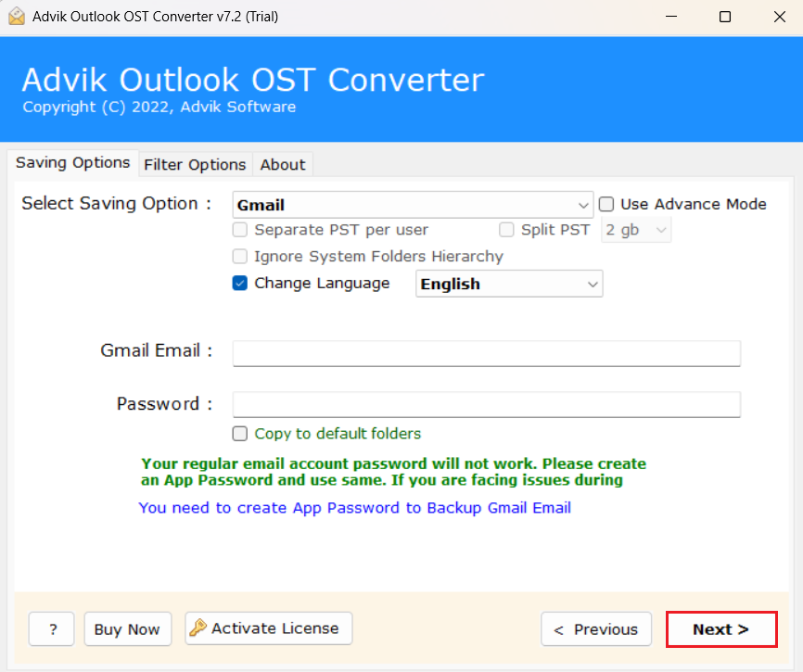The image size is (803, 672).
Task: Maximize the Advik converter window
Action: pos(724,17)
